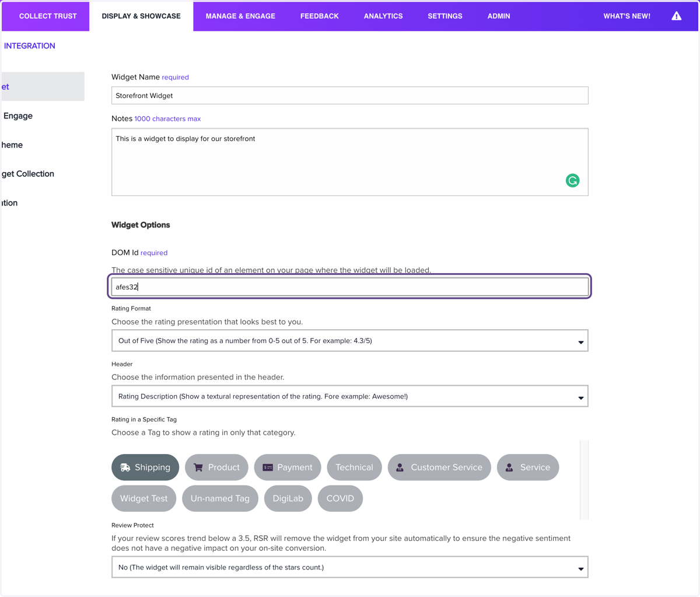700x597 pixels.
Task: Toggle the DigiLab tag
Action: pos(288,498)
